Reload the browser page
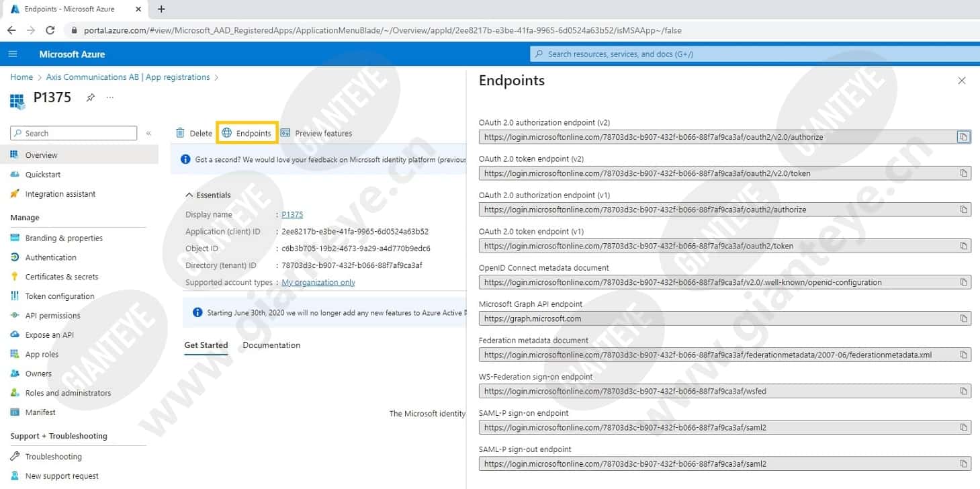The image size is (980, 489). tap(50, 30)
